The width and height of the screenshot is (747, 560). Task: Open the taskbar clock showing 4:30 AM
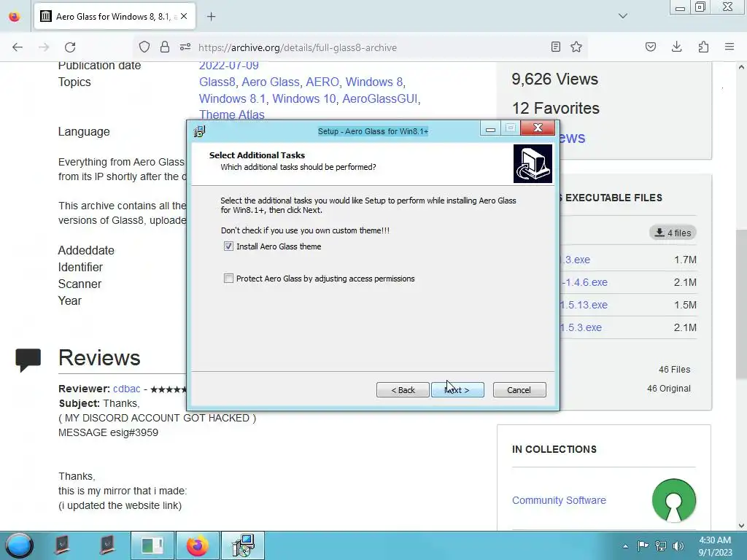tap(715, 545)
